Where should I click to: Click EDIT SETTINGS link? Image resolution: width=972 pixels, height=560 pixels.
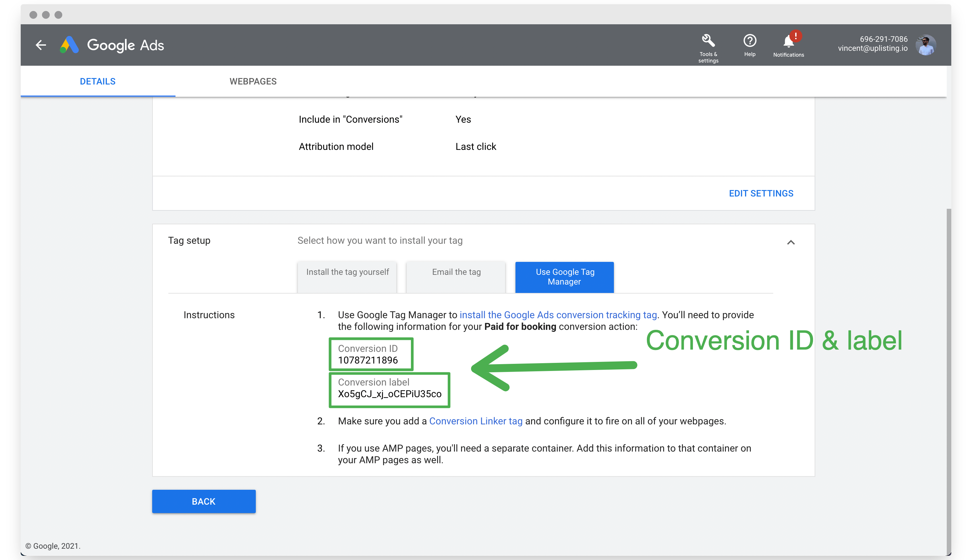click(761, 194)
